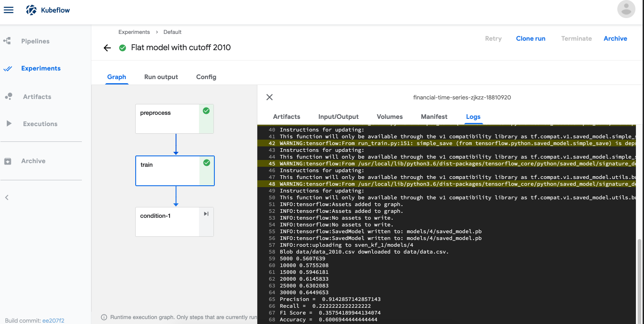Click the green success icon on preprocess node
The height and width of the screenshot is (324, 644).
point(206,110)
